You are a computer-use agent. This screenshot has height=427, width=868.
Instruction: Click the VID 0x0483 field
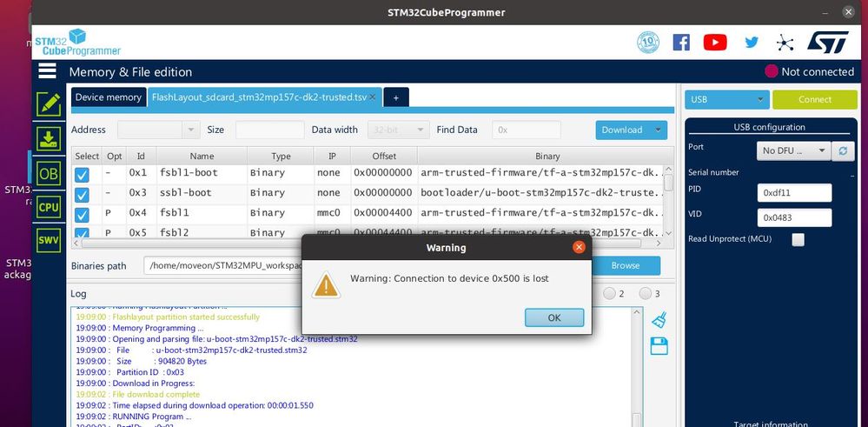point(794,217)
